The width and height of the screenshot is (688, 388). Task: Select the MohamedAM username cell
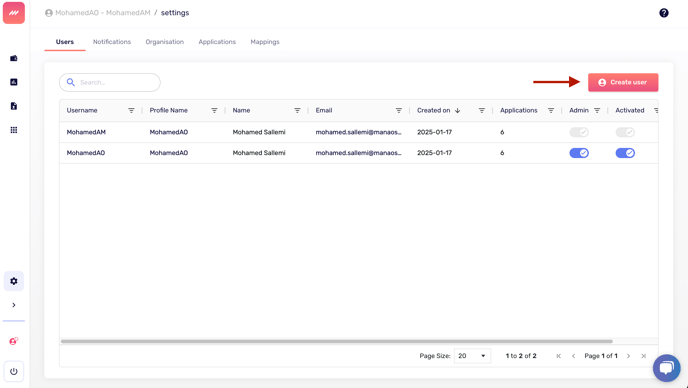click(86, 132)
